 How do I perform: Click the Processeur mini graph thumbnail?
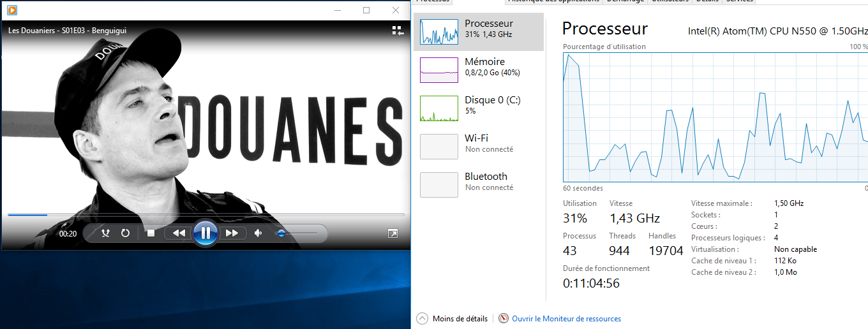tap(439, 32)
